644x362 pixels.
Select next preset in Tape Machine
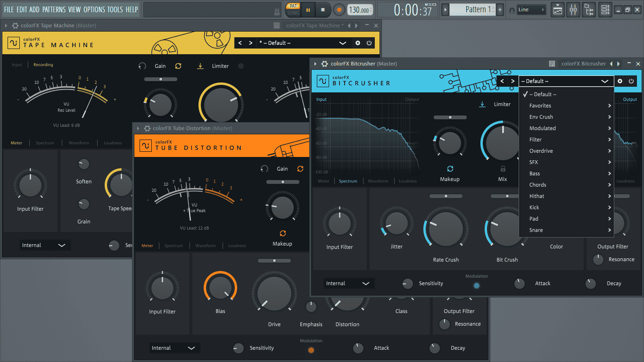[x=251, y=43]
